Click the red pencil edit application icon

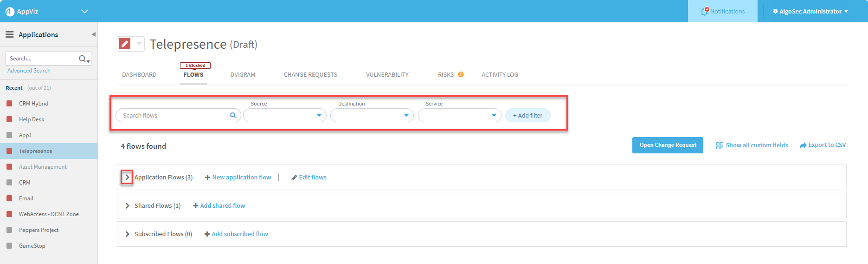pos(125,44)
